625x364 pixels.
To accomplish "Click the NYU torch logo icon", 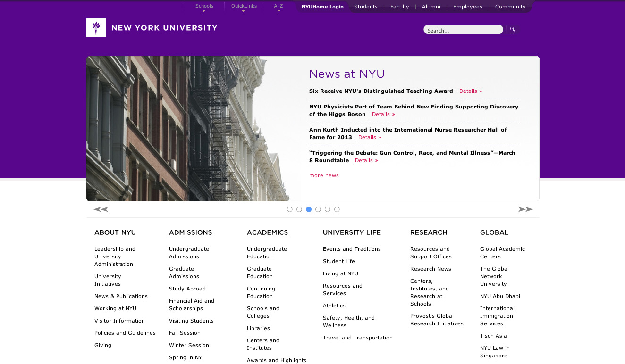I will [96, 28].
